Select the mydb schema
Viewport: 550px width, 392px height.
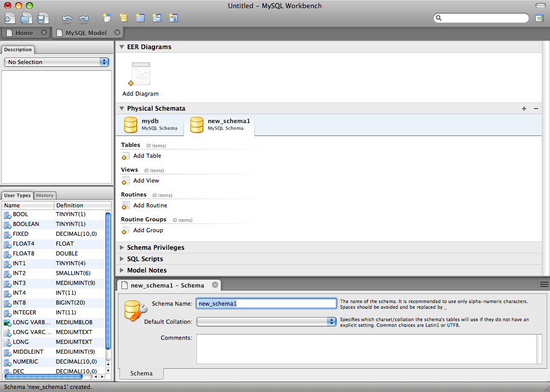coord(150,125)
